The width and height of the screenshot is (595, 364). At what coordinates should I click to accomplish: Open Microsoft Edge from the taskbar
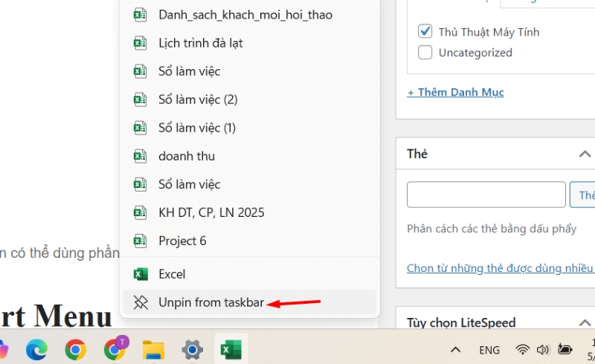(x=36, y=349)
